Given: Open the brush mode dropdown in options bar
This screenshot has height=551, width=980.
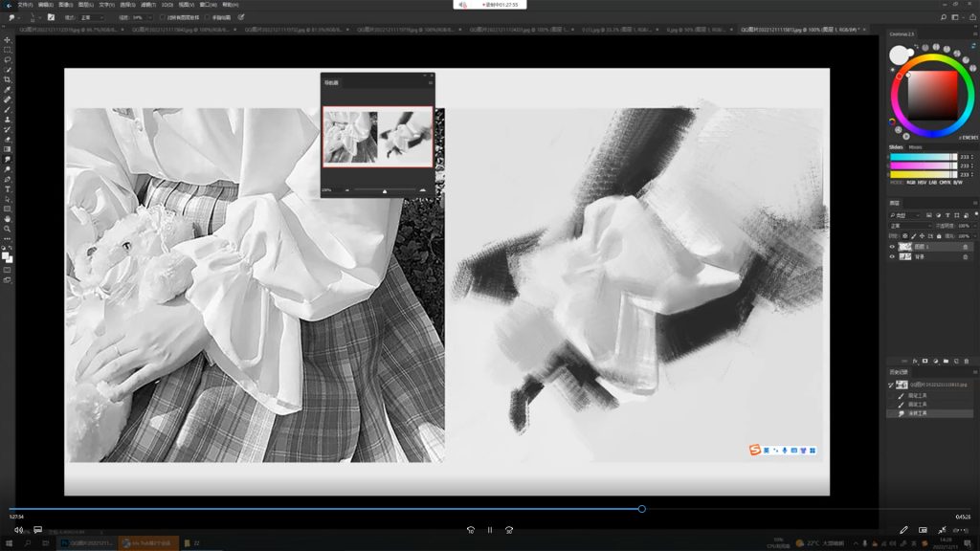Looking at the screenshot, I should click(90, 17).
